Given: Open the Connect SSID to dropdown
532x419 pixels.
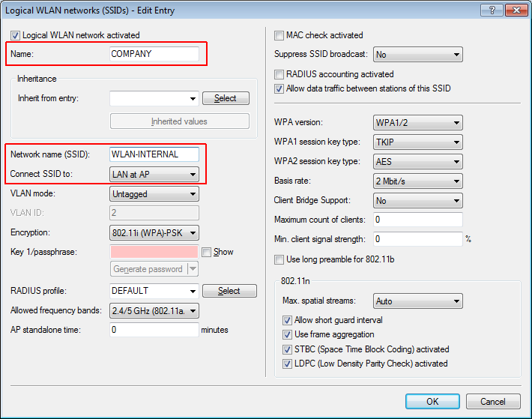Looking at the screenshot, I should click(x=154, y=174).
